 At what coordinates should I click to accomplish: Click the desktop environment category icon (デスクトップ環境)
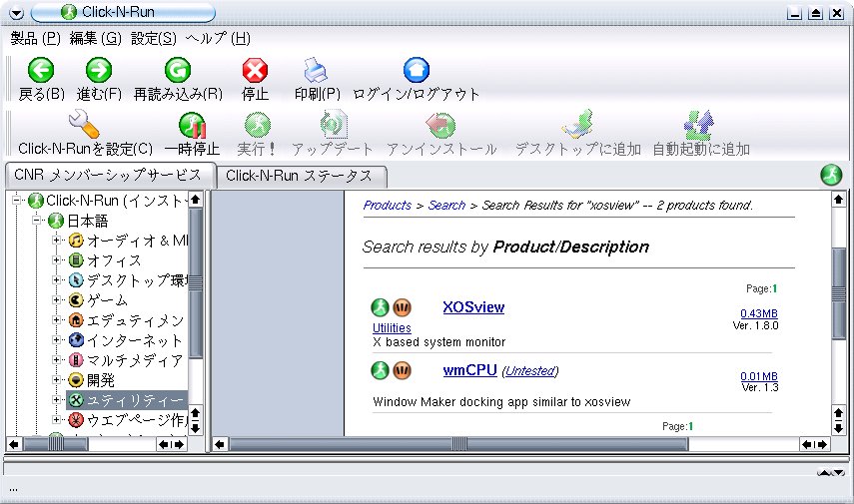coord(76,279)
